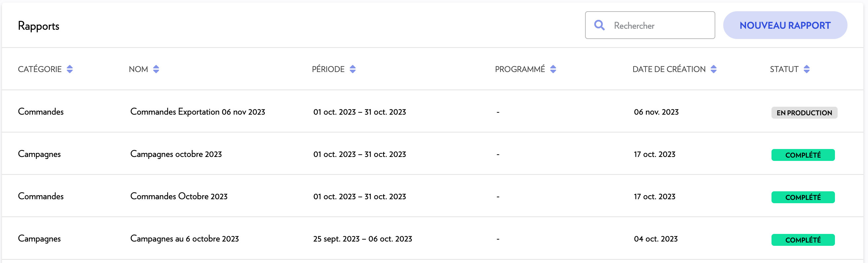Sort by Programmé column arrows
This screenshot has height=263, width=868.
click(553, 69)
